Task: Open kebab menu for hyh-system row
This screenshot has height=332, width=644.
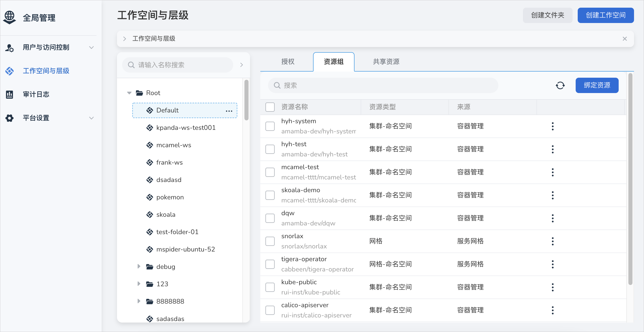Action: click(x=553, y=126)
